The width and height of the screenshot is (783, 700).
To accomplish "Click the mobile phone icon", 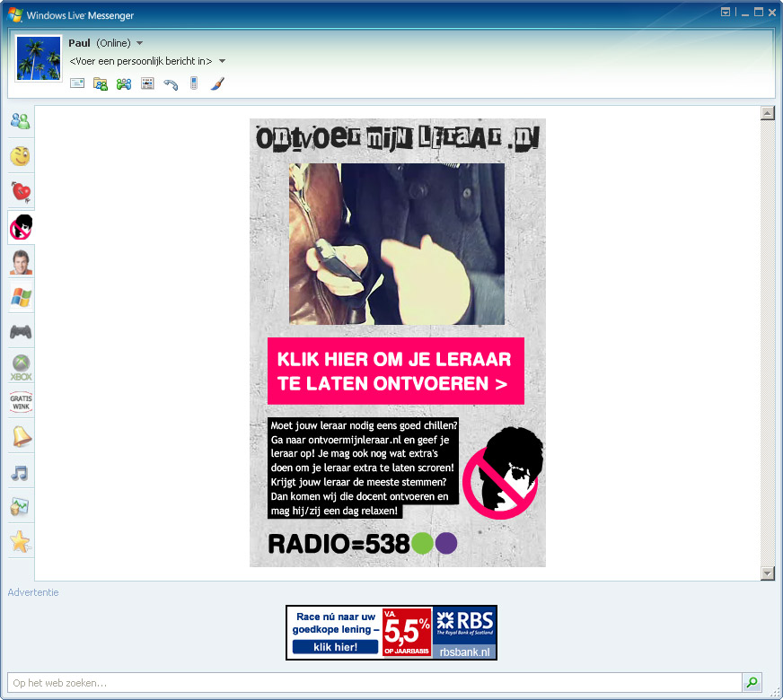I will (193, 83).
